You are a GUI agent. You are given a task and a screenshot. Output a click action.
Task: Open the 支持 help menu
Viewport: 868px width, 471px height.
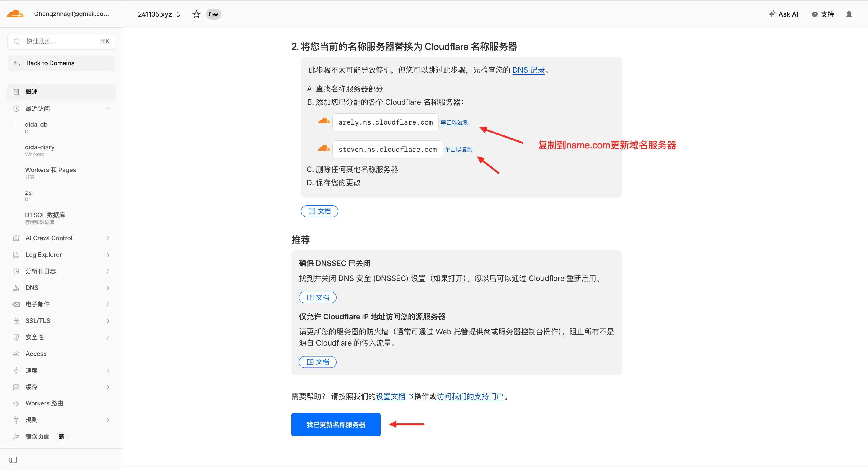click(x=823, y=14)
